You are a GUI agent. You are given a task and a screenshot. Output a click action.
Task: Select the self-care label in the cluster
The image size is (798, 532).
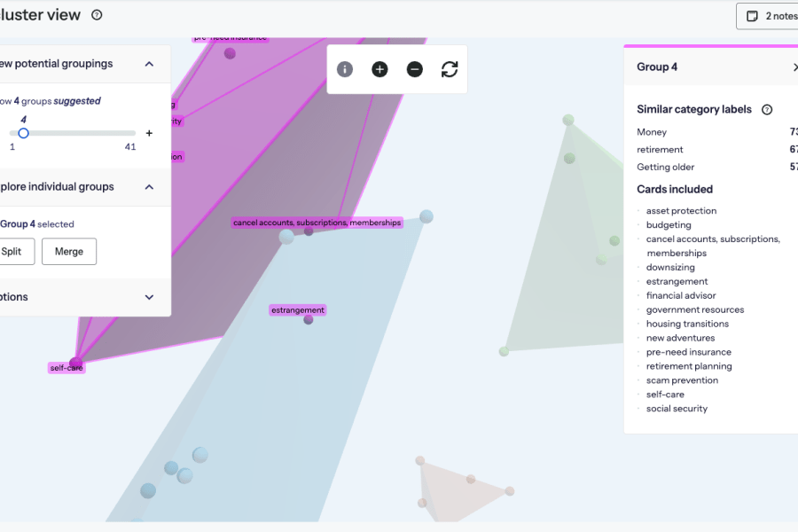point(66,367)
